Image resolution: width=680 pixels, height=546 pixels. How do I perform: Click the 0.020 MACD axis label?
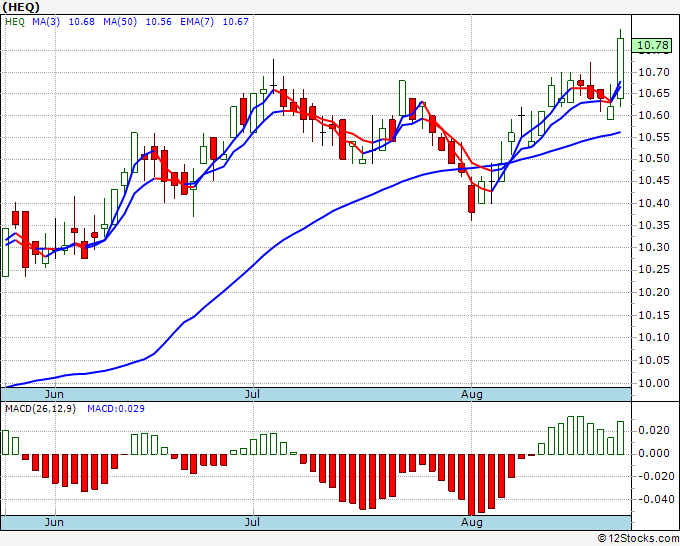[654, 430]
